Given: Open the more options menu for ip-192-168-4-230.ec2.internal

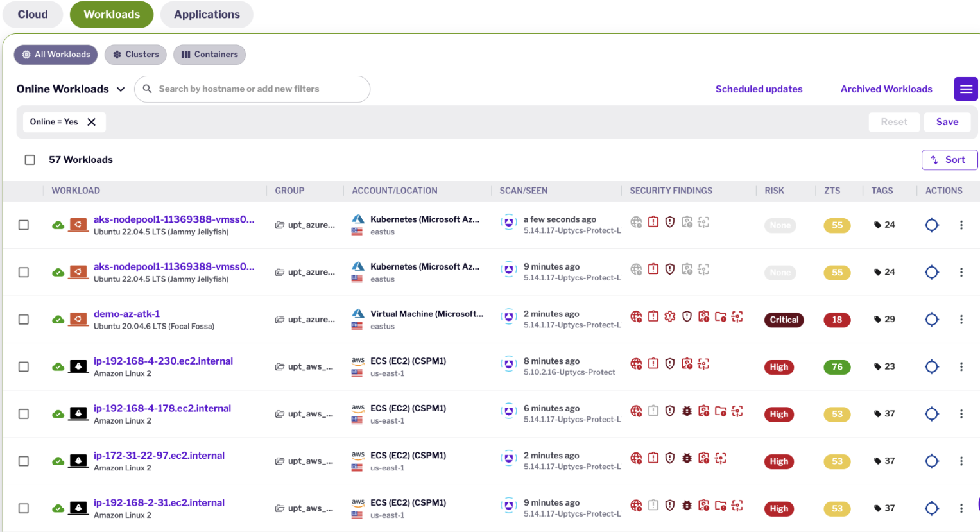Looking at the screenshot, I should click(961, 366).
